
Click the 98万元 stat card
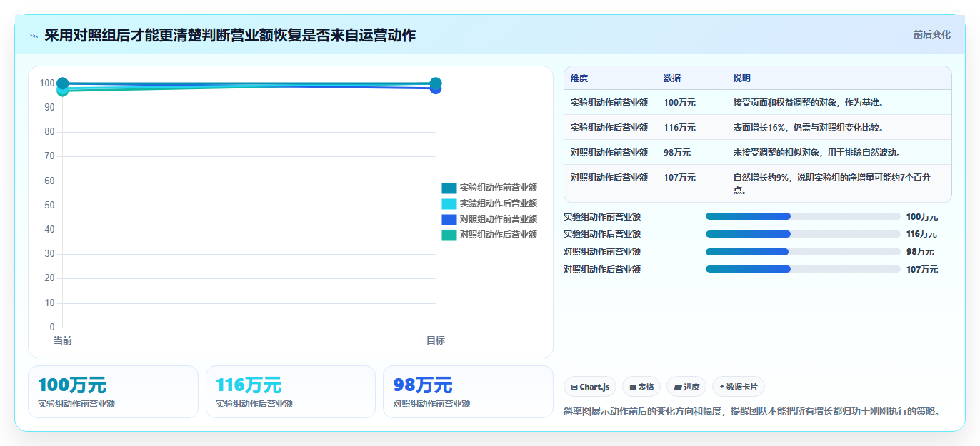(x=468, y=392)
